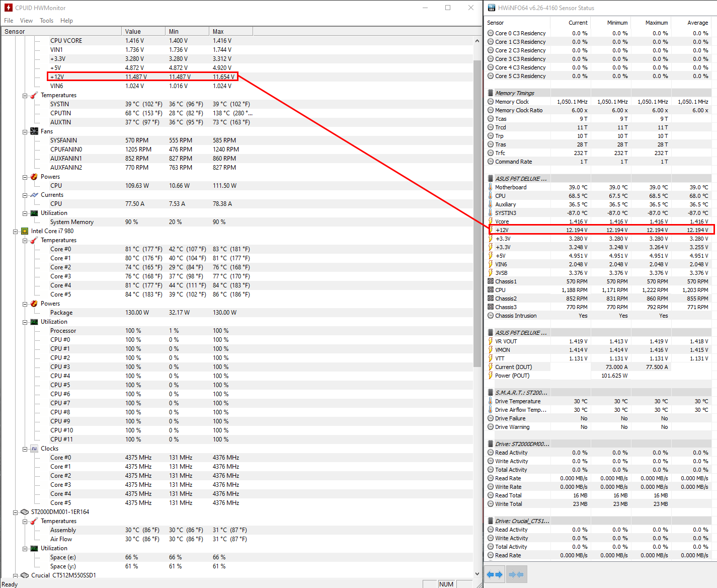Click the CPUID HWMonitor title bar icon
Screen dimensions: 717x588
pyautogui.click(x=8, y=8)
